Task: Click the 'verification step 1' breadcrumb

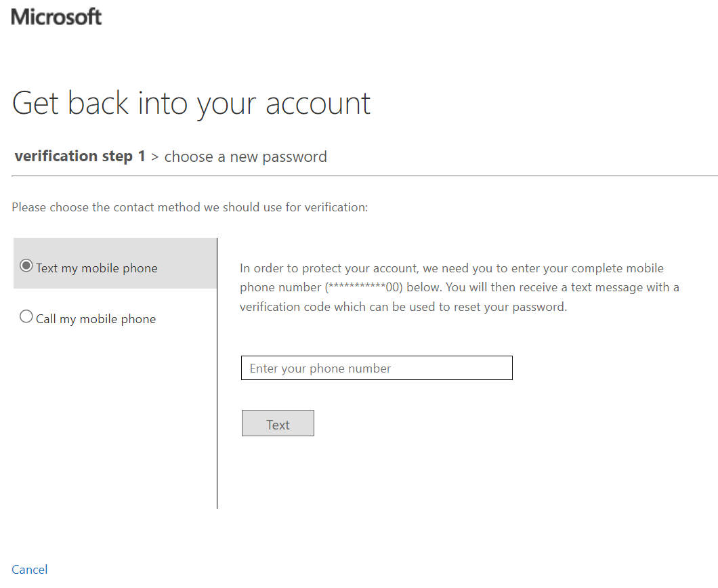Action: coord(80,156)
